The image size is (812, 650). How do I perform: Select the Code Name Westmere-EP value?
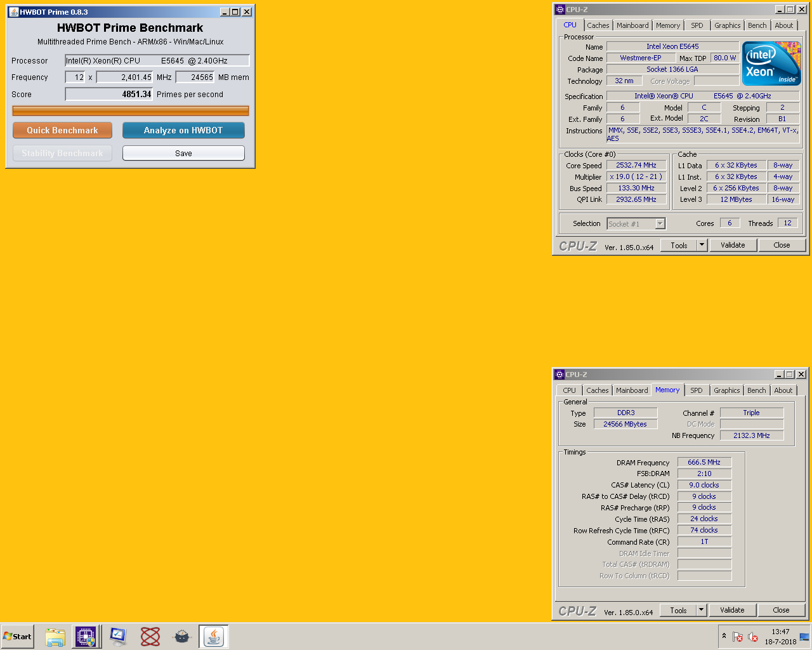[x=640, y=58]
